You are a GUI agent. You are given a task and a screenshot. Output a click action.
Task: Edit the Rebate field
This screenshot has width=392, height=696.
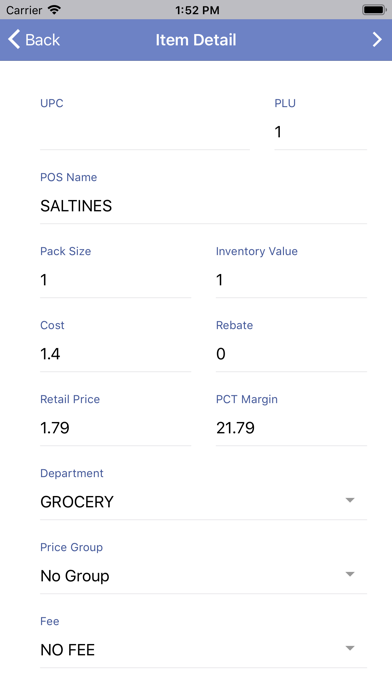click(291, 354)
